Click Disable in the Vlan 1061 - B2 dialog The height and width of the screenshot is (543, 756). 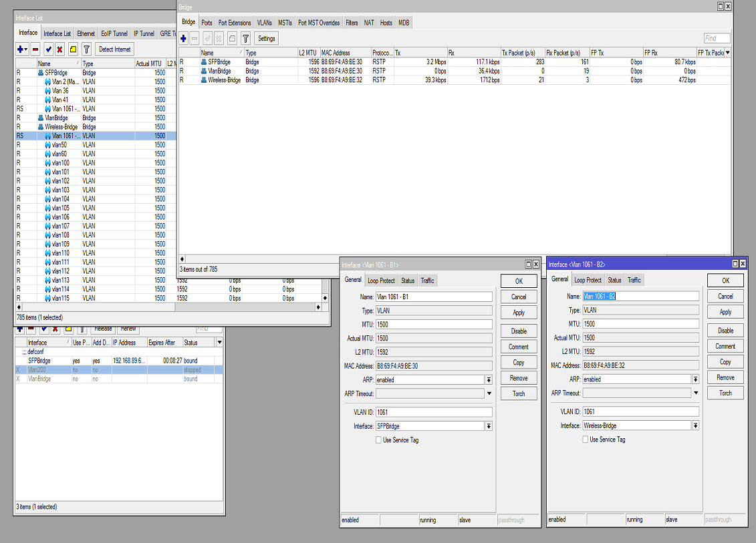726,331
